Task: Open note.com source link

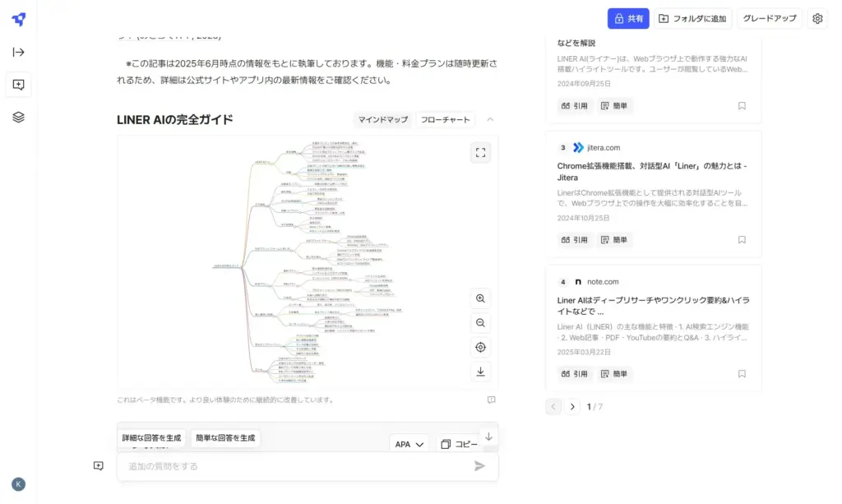Action: coord(603,282)
